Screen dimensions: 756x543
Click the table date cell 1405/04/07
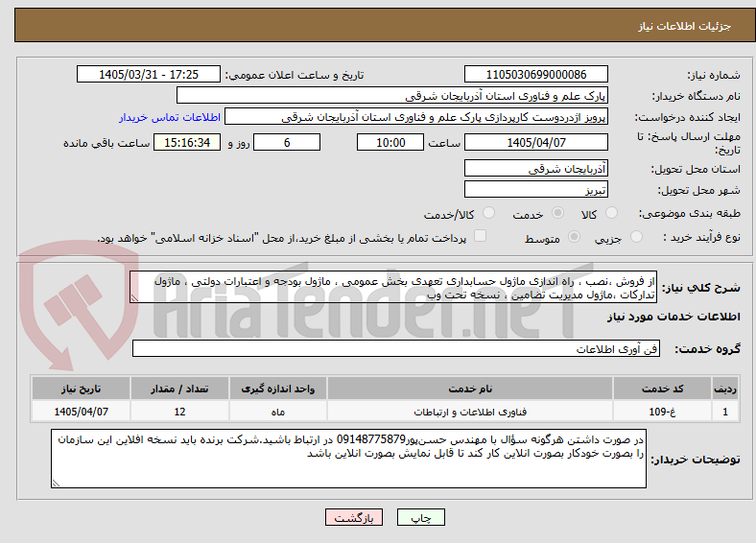point(81,412)
